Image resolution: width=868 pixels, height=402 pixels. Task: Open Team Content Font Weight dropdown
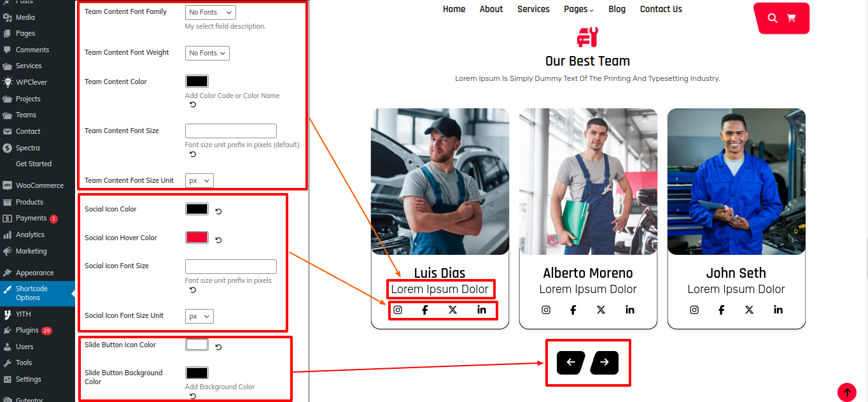pos(207,53)
